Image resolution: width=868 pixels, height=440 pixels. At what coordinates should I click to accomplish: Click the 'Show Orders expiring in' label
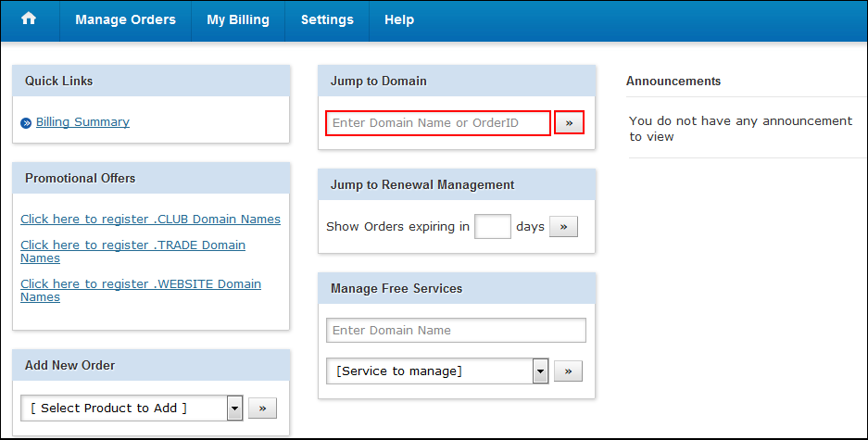tap(397, 226)
